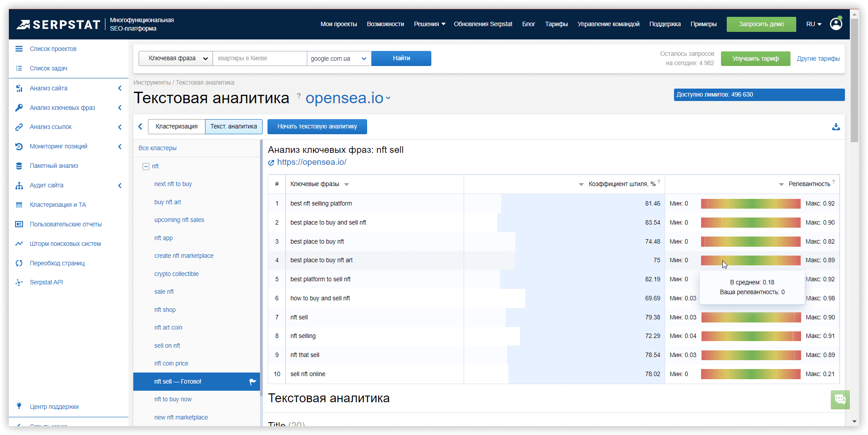The width and height of the screenshot is (868, 435).
Task: Click the Найти search button
Action: click(401, 58)
